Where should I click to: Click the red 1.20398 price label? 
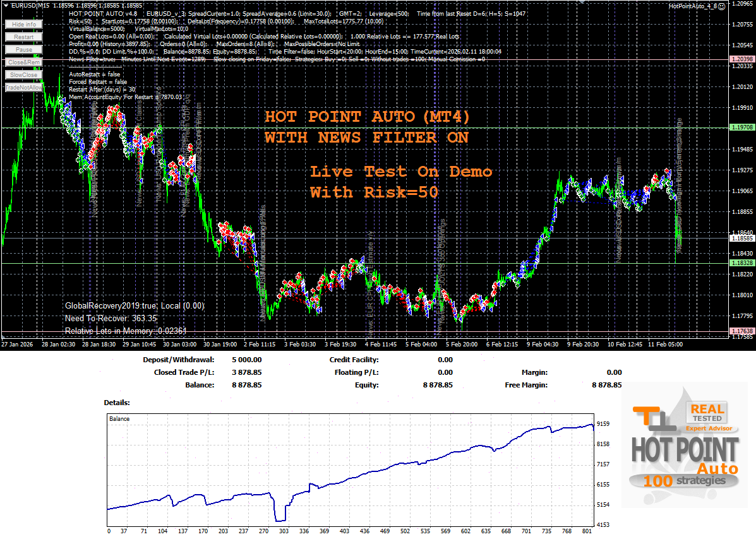click(x=742, y=59)
